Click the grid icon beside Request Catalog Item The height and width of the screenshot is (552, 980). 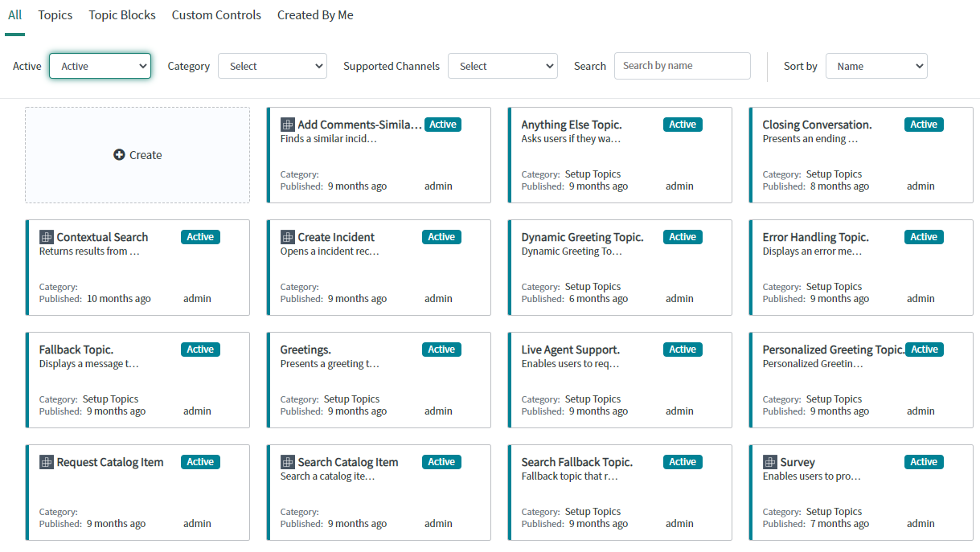[x=46, y=462]
